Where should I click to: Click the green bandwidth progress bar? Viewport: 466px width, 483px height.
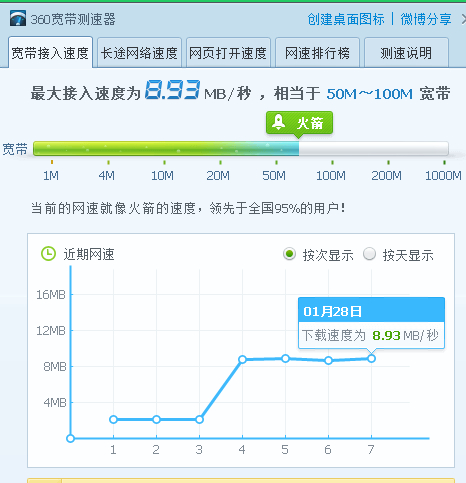click(x=241, y=149)
